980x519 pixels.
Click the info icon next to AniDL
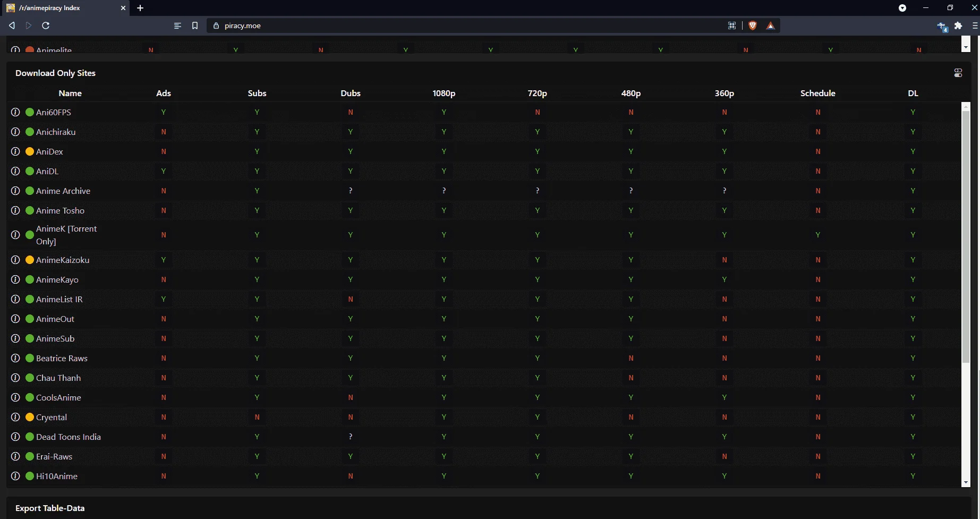click(x=15, y=171)
